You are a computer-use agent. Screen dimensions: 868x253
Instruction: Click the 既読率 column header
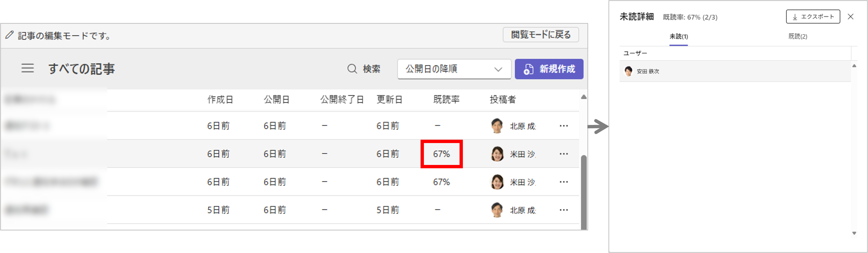click(x=446, y=99)
